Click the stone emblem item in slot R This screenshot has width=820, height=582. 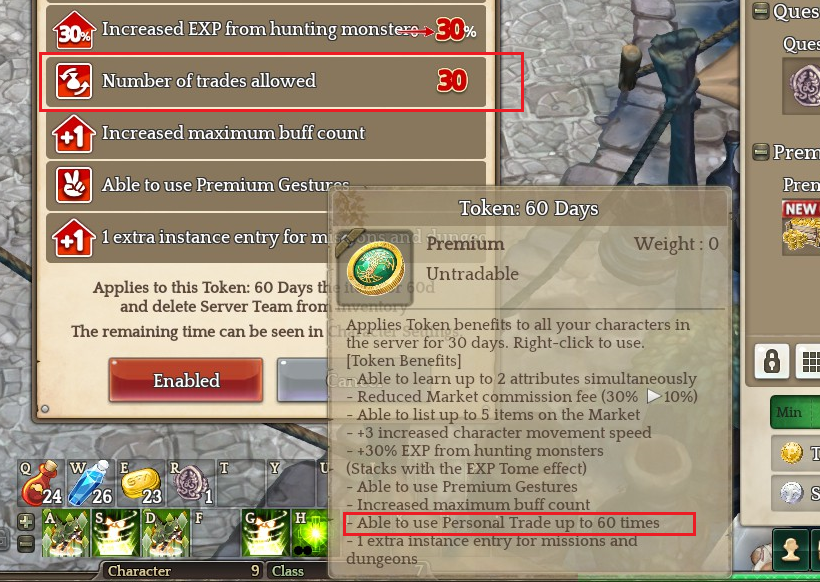[x=190, y=482]
